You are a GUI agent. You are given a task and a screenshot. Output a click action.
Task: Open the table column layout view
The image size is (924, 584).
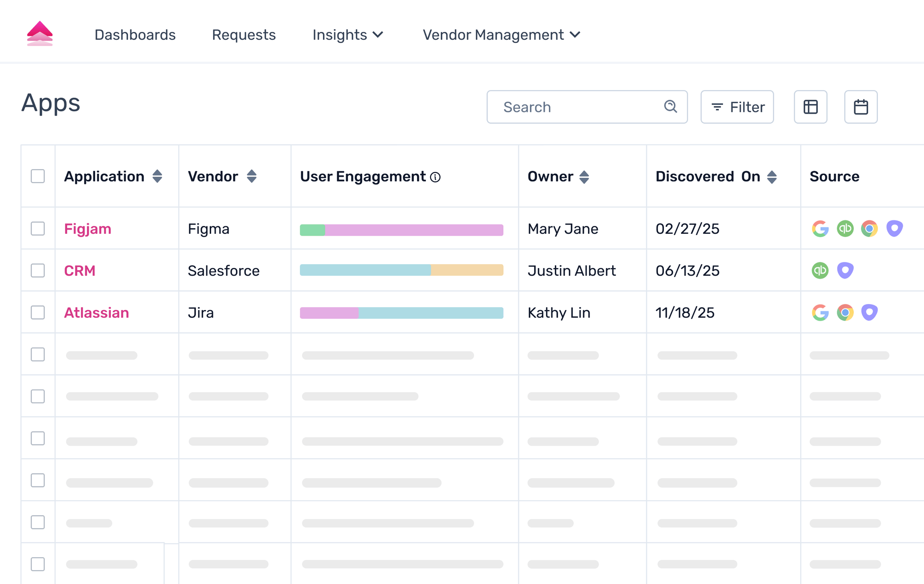tap(811, 107)
